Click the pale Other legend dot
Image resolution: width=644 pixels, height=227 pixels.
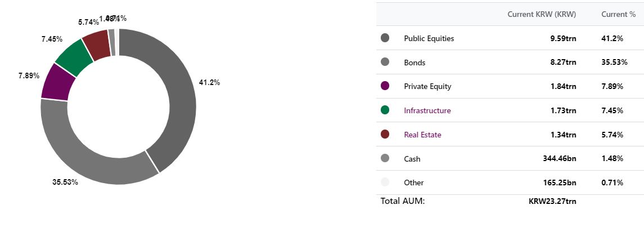click(385, 182)
